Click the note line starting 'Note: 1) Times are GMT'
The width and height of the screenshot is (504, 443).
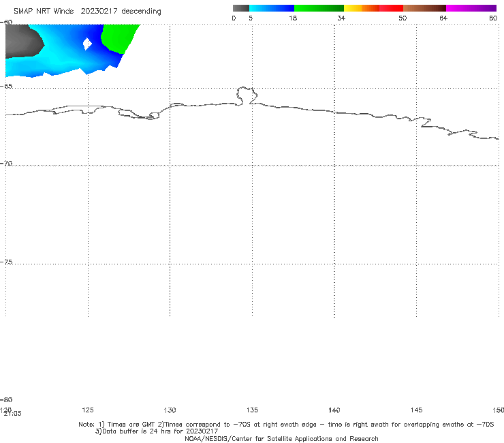click(286, 425)
